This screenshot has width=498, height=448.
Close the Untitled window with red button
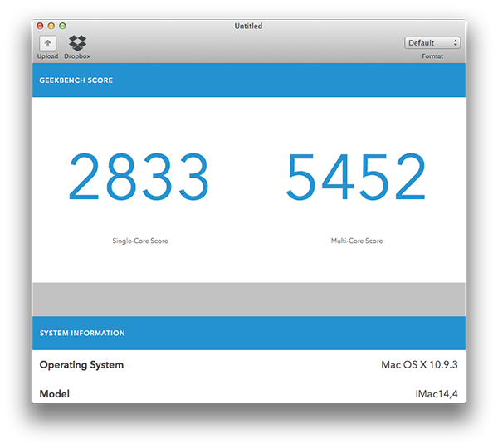(x=40, y=26)
